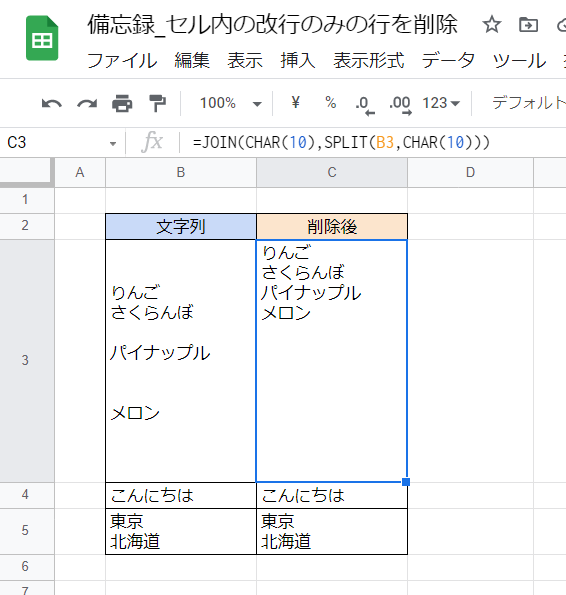566x595 pixels.
Task: Click the 削除後 header cell
Action: coord(332,227)
